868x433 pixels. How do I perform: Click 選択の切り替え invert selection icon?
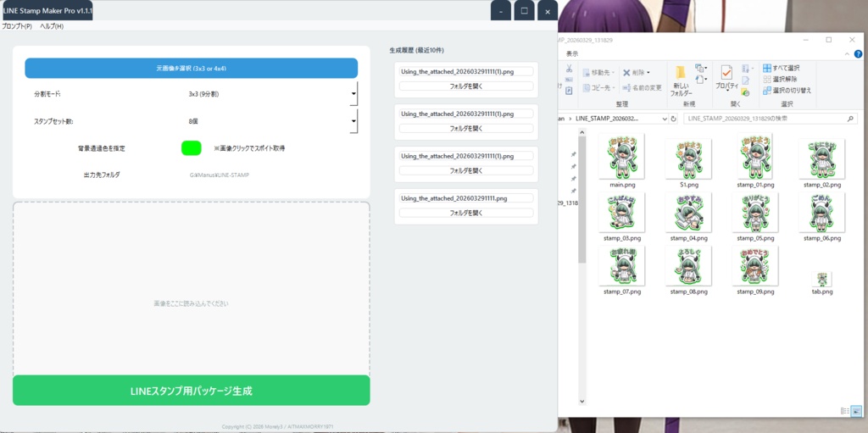point(767,91)
